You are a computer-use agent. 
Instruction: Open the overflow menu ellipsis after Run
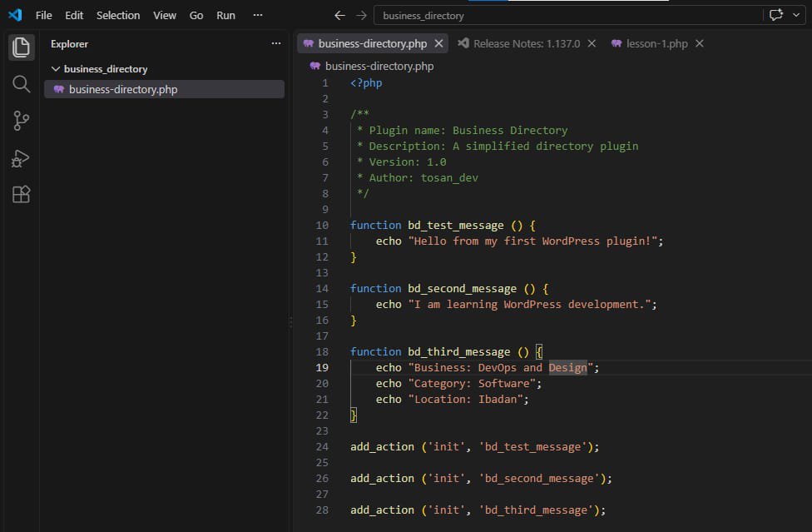pyautogui.click(x=257, y=15)
